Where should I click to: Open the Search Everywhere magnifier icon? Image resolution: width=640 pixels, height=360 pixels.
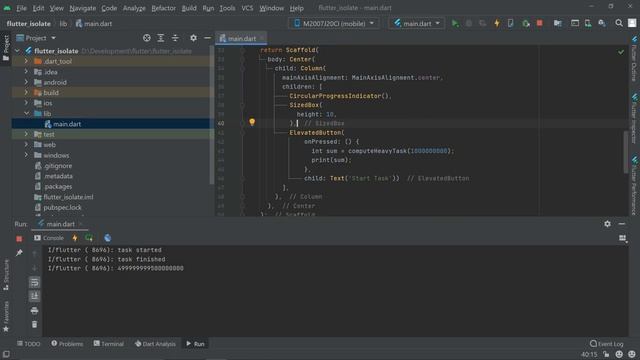619,23
